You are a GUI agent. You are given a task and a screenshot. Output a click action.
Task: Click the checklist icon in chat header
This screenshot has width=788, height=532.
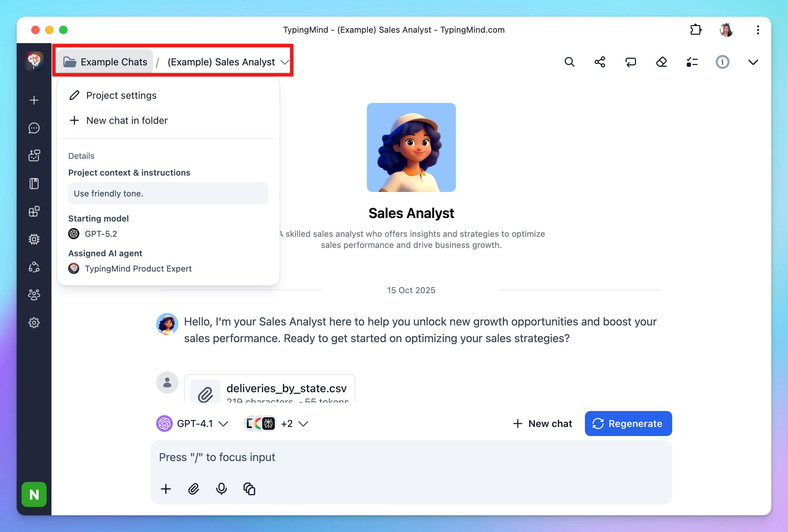[x=692, y=62]
